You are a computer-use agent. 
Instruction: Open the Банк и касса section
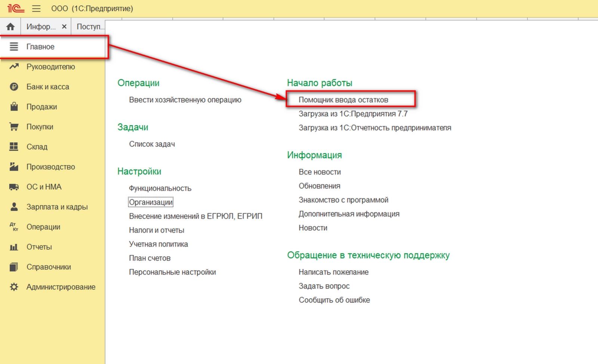point(48,87)
